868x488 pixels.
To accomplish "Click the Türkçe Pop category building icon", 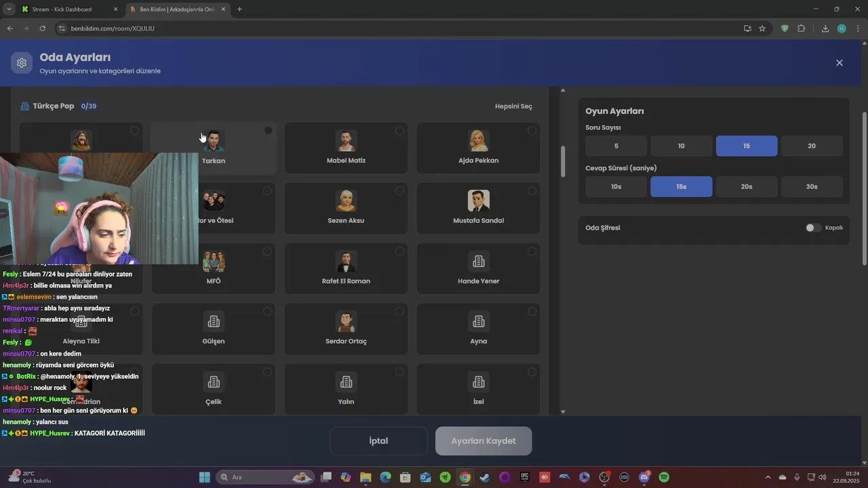I will click(25, 106).
